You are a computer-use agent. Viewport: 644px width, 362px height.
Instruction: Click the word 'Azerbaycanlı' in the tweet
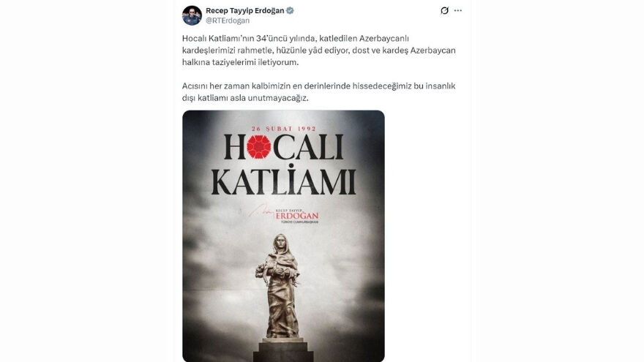click(x=384, y=39)
